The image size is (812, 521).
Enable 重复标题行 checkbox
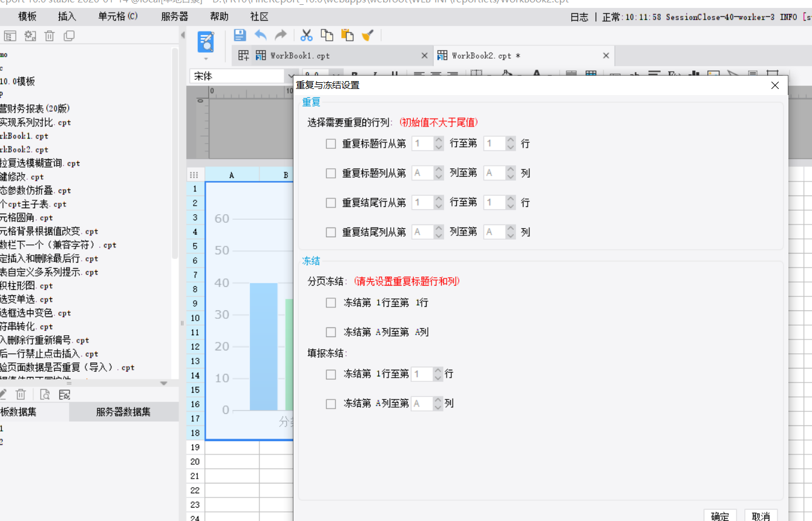pos(331,144)
